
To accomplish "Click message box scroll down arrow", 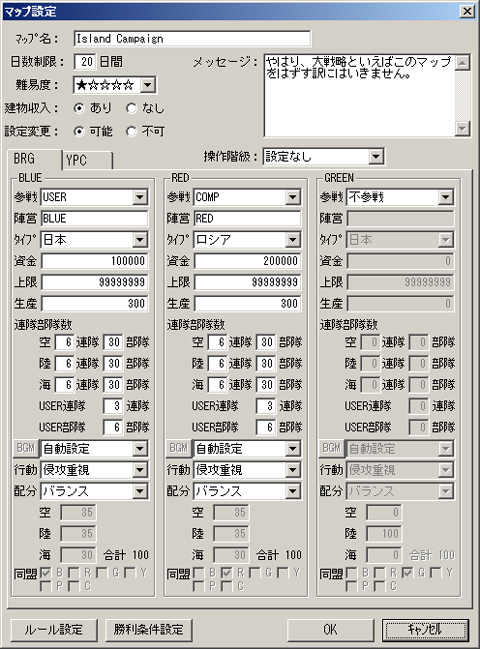I will (462, 128).
